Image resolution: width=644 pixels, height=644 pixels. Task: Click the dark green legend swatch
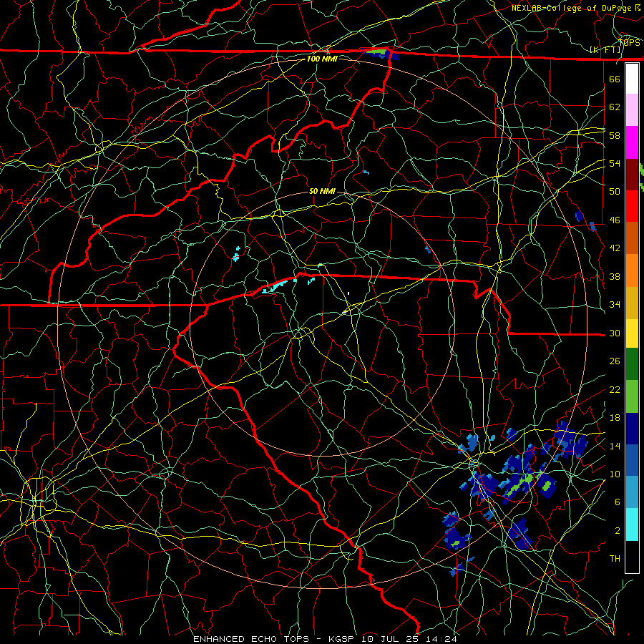click(x=632, y=364)
